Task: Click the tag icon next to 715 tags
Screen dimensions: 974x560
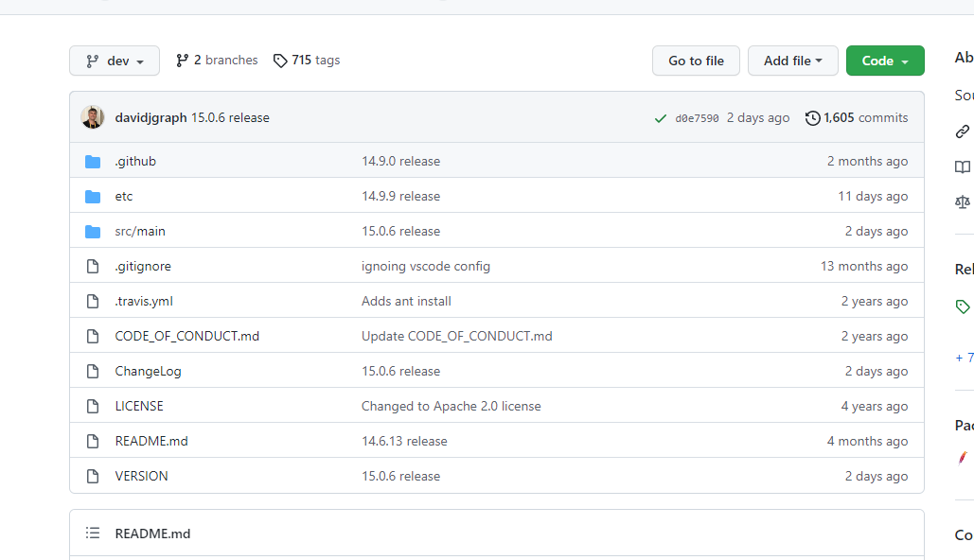Action: click(280, 61)
